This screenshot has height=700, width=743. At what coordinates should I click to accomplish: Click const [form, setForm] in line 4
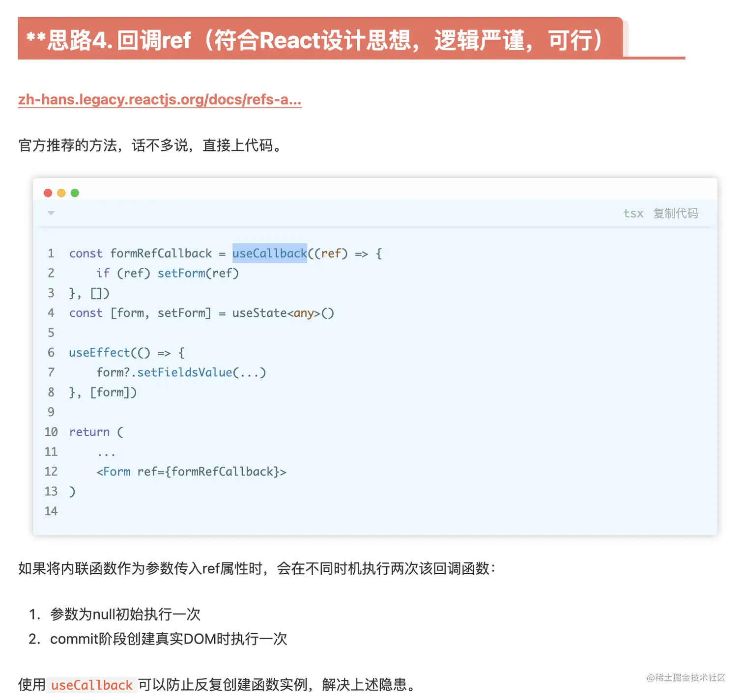click(140, 313)
